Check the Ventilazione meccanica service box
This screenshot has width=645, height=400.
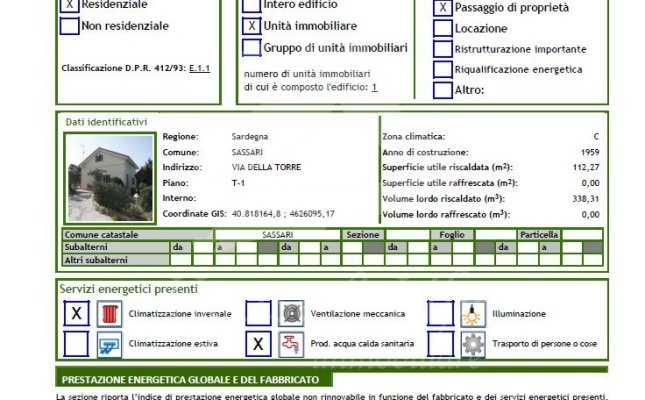tap(258, 314)
